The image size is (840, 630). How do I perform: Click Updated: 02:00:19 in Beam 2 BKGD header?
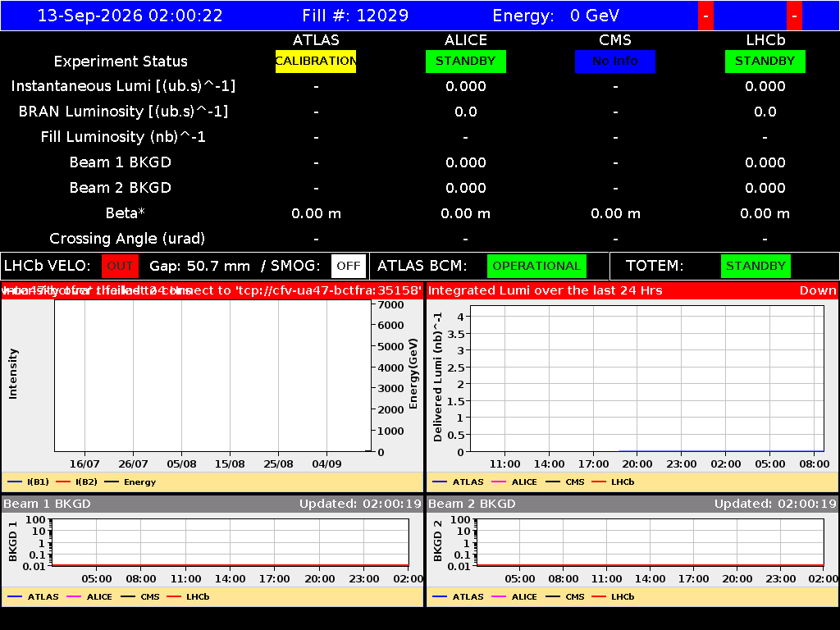point(775,504)
